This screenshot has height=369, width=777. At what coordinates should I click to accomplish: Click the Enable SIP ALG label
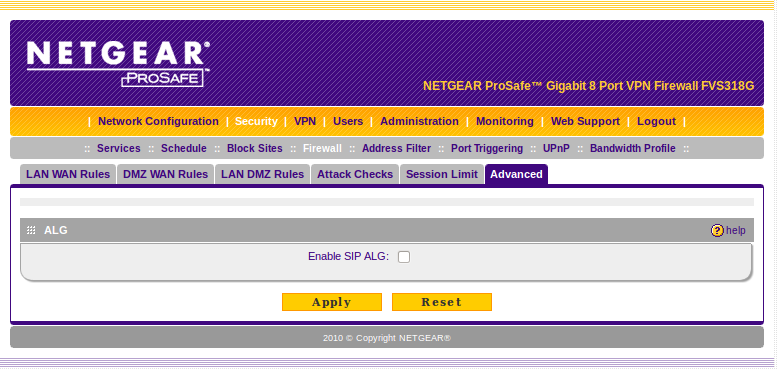pos(348,257)
